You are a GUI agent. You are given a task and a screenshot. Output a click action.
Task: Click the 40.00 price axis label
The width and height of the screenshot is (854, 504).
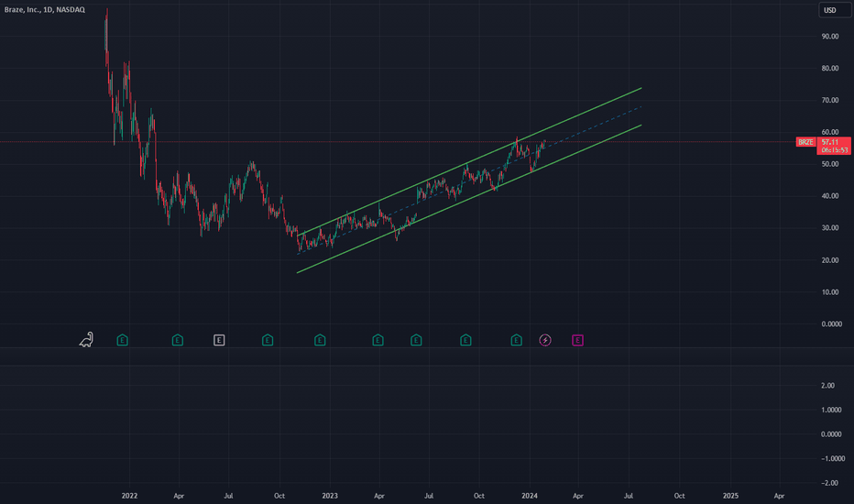pyautogui.click(x=830, y=196)
